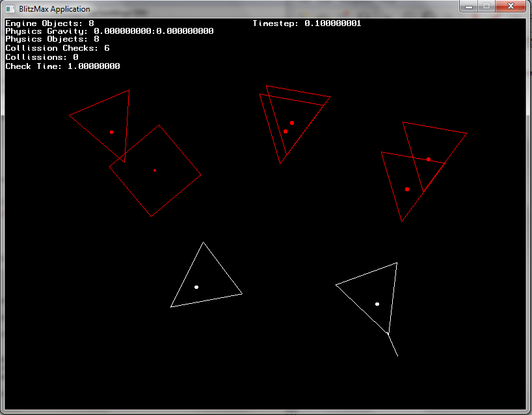
Task: Click the center dot of the red square
Action: point(155,170)
